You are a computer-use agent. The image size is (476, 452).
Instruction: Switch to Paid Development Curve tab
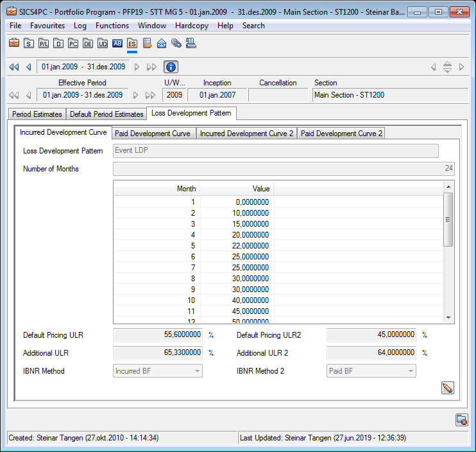click(153, 134)
